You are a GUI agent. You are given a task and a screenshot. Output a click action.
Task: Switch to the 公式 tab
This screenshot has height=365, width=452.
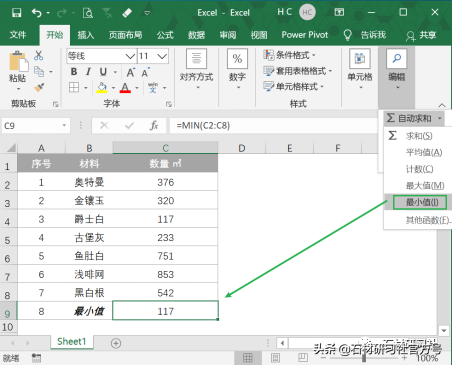click(x=165, y=35)
